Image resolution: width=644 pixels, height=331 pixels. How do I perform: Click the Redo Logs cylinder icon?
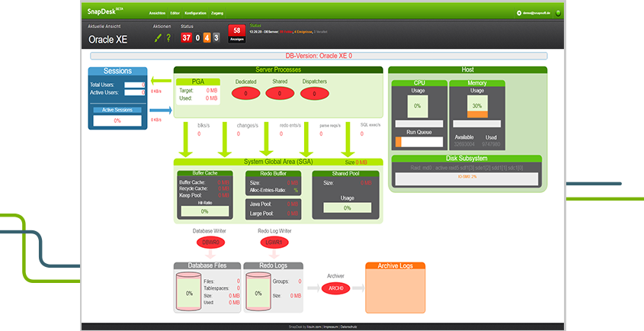coord(258,292)
